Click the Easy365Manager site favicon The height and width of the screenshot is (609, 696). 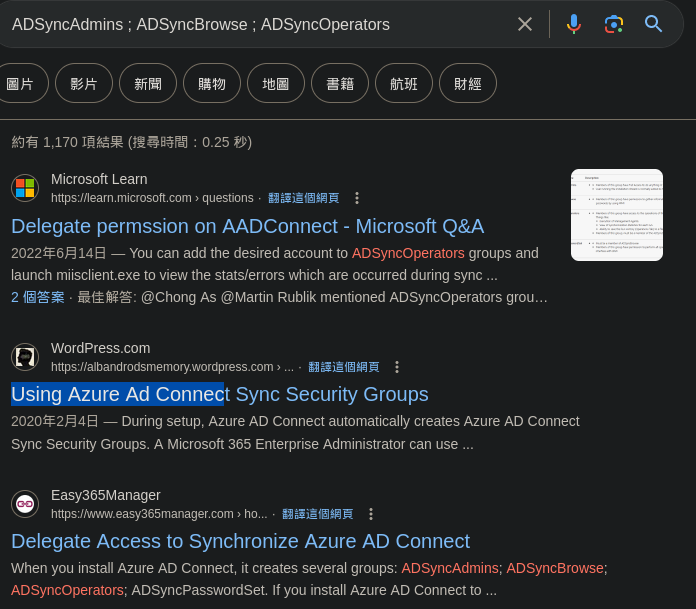coord(25,504)
